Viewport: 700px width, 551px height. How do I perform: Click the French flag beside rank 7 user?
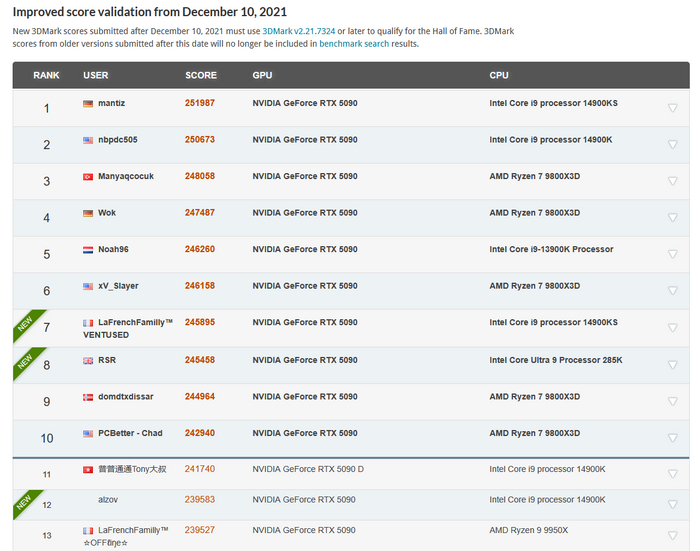[88, 323]
